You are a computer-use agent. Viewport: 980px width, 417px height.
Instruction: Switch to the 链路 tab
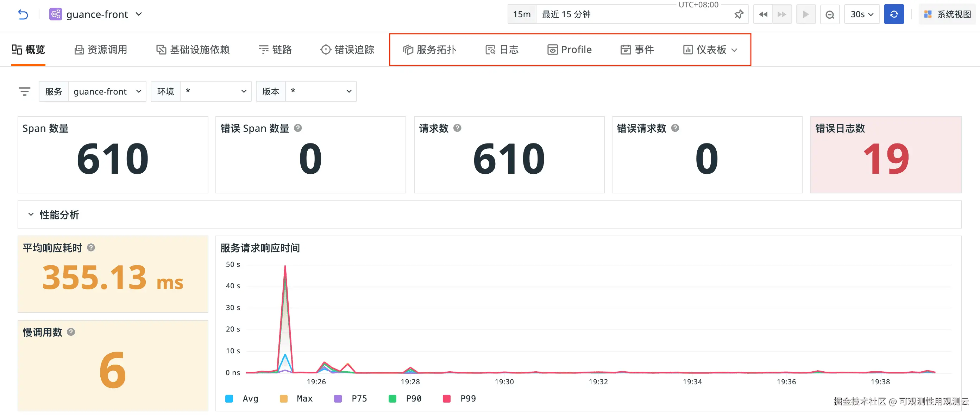point(275,50)
